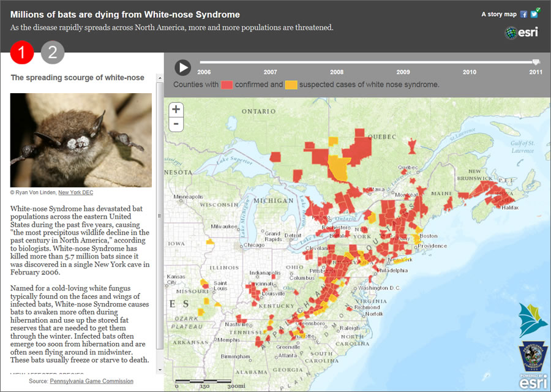Jump to 2008 on the timeline
Screen dimensions: 551x392
[x=337, y=72]
